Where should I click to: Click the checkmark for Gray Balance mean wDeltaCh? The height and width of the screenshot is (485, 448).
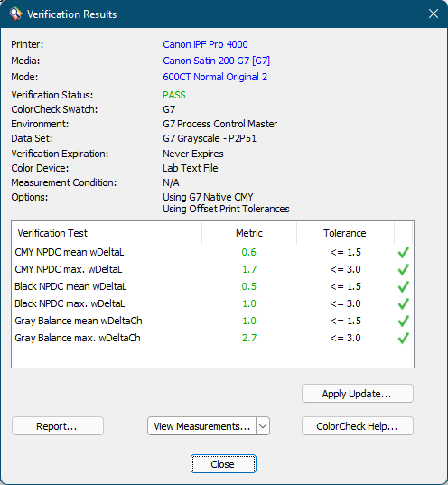(403, 321)
